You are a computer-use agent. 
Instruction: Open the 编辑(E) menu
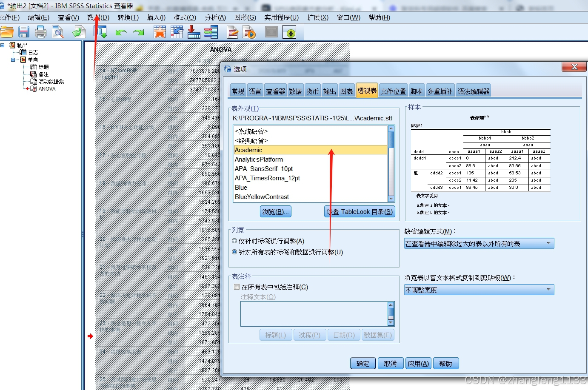point(39,17)
